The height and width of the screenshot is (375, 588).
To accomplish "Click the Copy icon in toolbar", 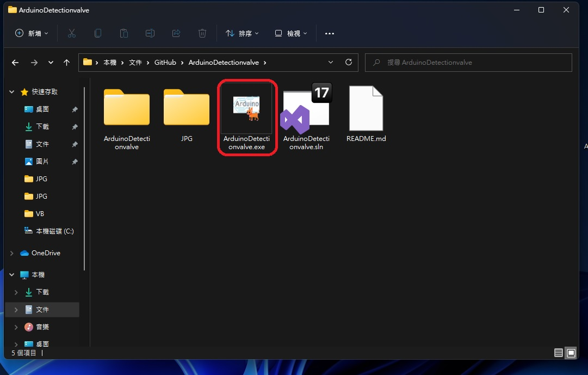I will 98,33.
